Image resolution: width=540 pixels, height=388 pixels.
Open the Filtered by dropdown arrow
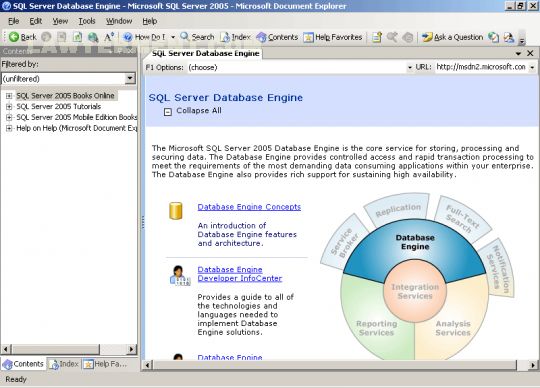click(130, 78)
